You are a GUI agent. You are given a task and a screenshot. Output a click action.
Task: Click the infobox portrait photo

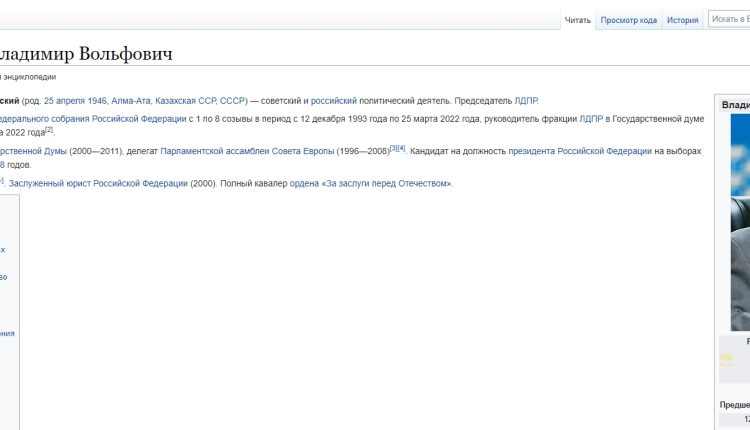click(x=740, y=222)
